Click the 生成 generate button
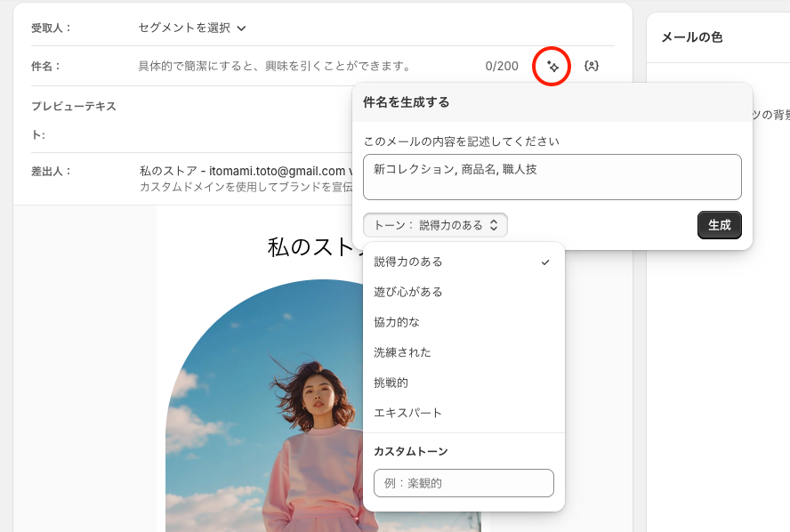Screen dimensions: 790x532 (x=720, y=225)
